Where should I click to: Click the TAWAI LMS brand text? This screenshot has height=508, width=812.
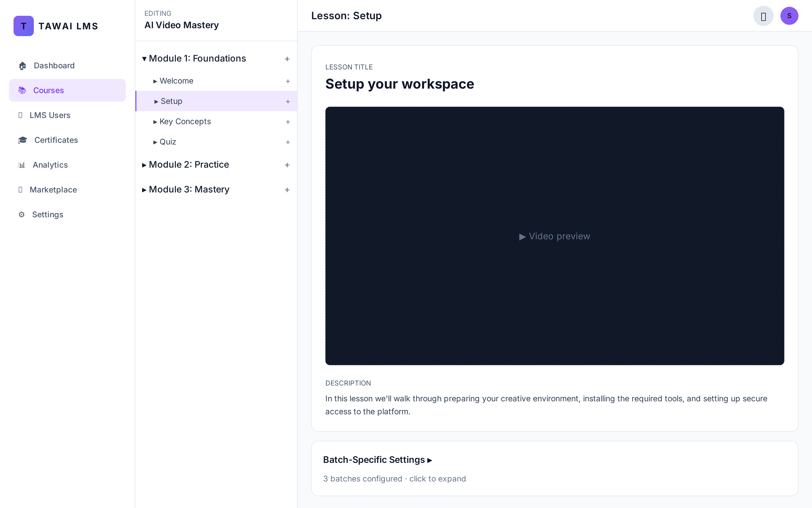pos(68,26)
